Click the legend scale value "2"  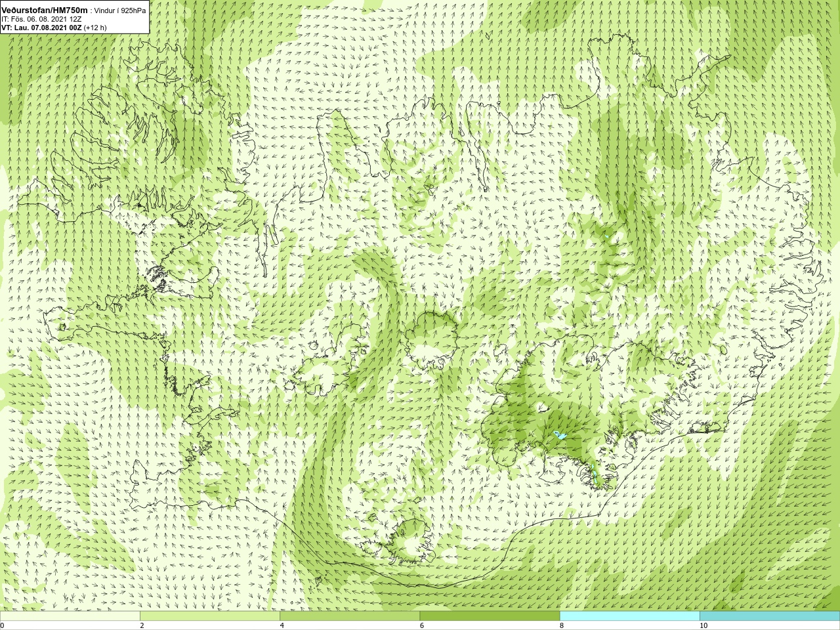142,625
